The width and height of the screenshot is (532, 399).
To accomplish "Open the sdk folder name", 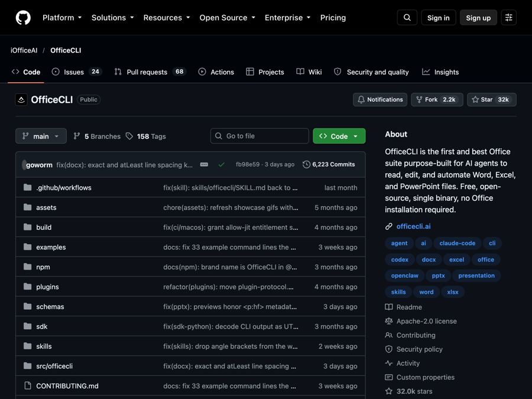I will [42, 326].
